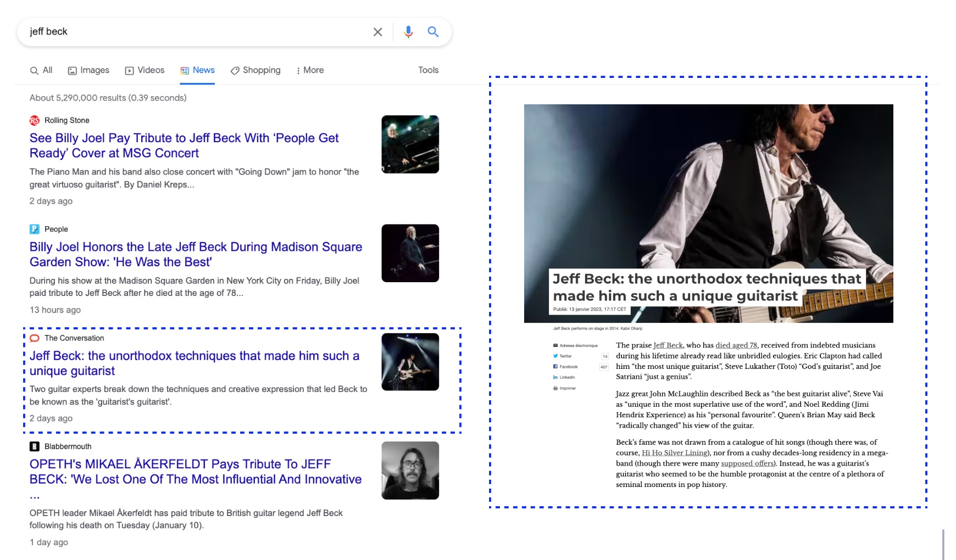Open the Videos tab
Screen dimensions: 956x560
pyautogui.click(x=145, y=70)
